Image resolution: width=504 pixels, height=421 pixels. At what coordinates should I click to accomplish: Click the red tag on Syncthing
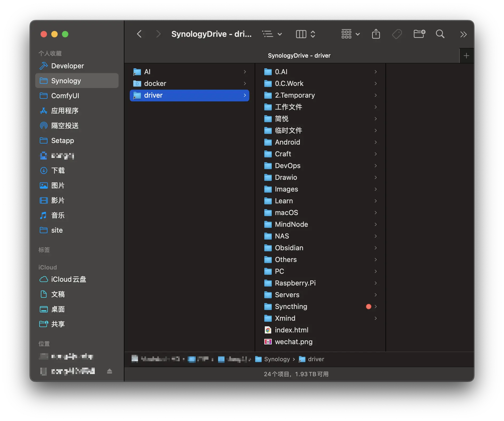[x=368, y=307]
